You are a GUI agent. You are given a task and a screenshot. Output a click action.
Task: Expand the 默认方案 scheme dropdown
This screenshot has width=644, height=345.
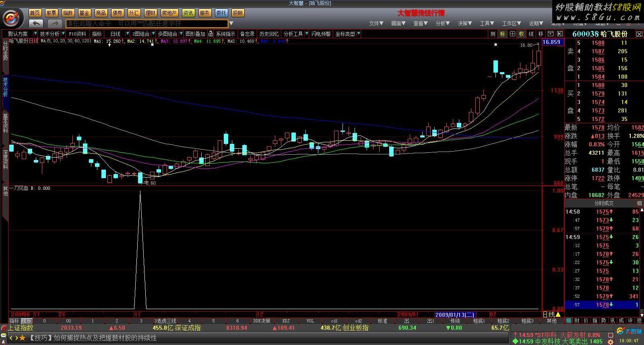35,34
